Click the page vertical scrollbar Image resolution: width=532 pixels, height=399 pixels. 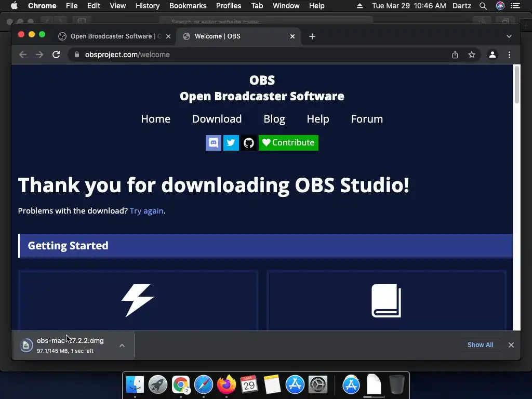pos(517,85)
